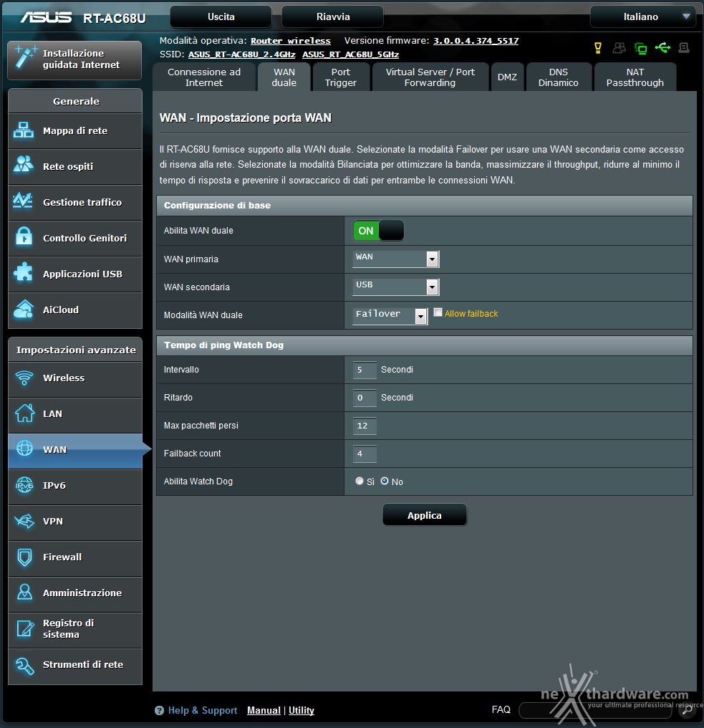Open the DMZ tab
Viewport: 704px width, 728px height.
pos(507,77)
